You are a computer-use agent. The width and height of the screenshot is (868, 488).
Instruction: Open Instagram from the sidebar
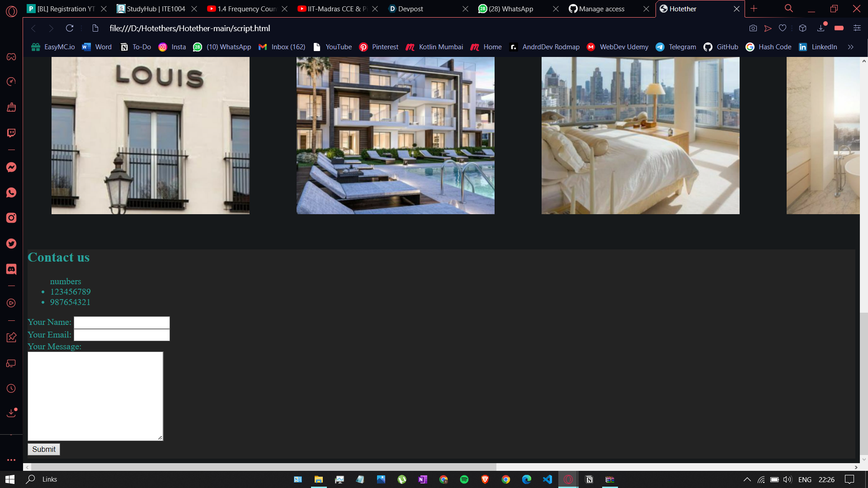point(11,218)
